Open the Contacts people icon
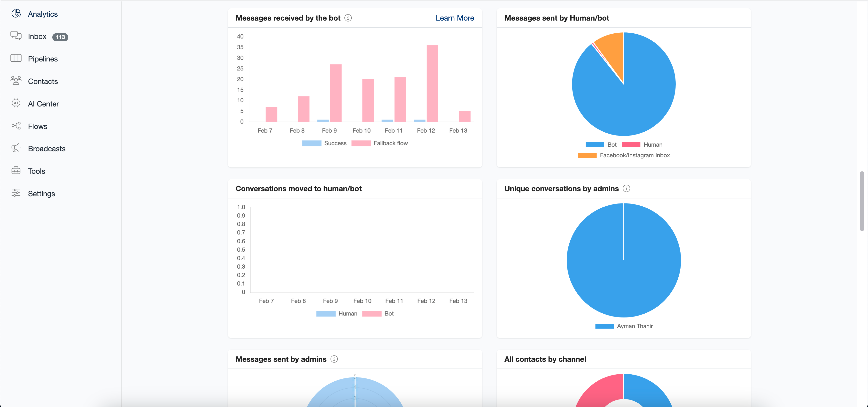Image resolution: width=868 pixels, height=407 pixels. pos(16,81)
